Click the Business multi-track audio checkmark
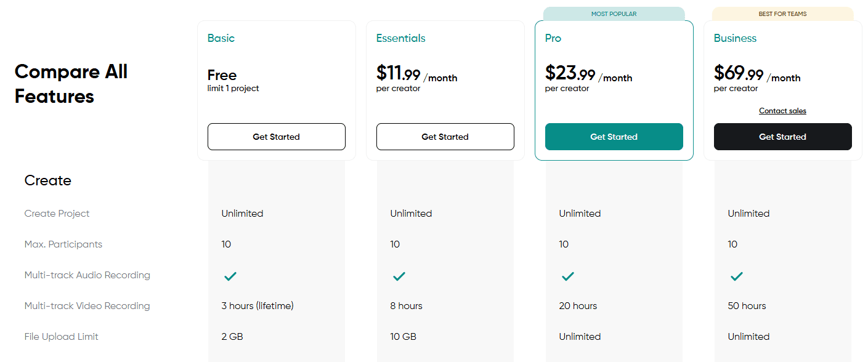 737,276
